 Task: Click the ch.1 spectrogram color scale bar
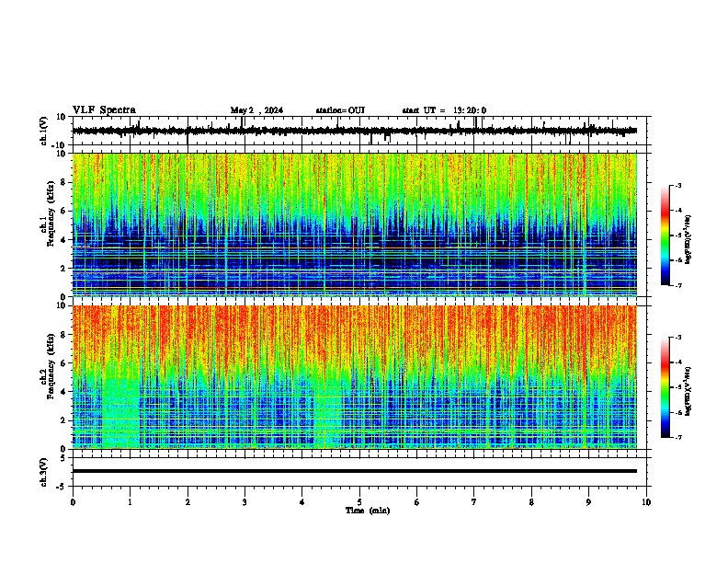pos(665,236)
